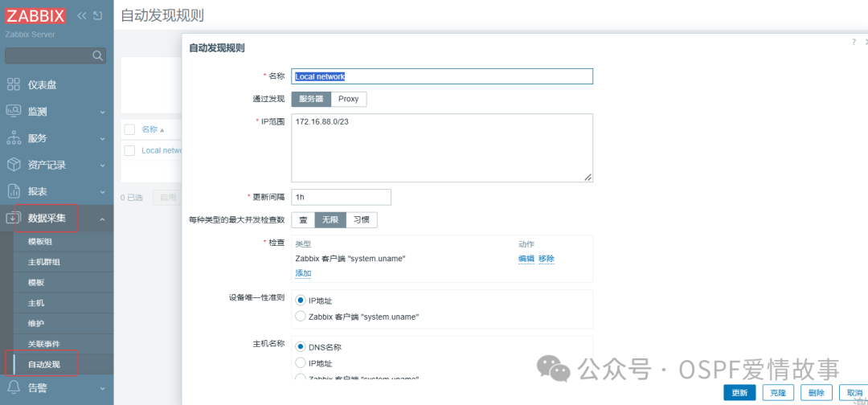Image resolution: width=868 pixels, height=405 pixels.
Task: Click the 资产记录 inventory cube icon
Action: click(x=14, y=164)
